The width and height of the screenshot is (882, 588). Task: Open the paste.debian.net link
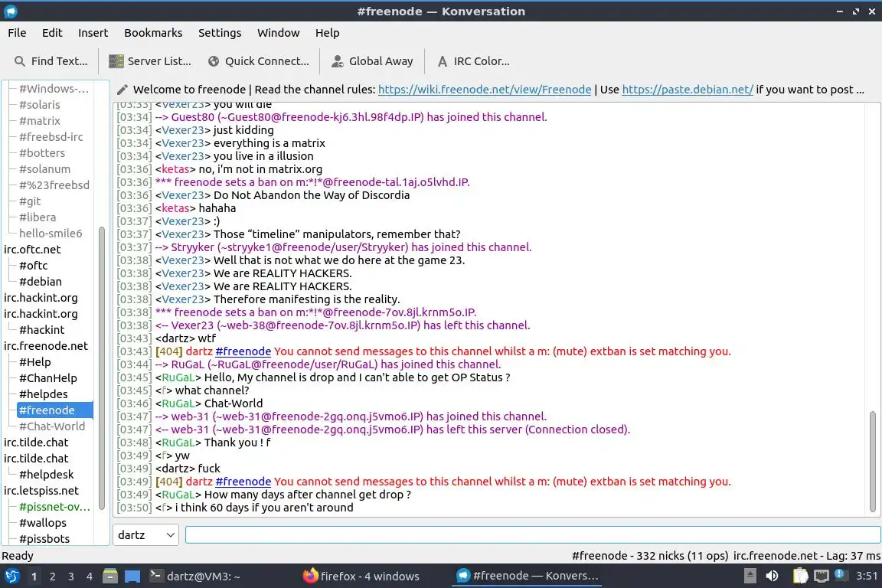coord(688,90)
